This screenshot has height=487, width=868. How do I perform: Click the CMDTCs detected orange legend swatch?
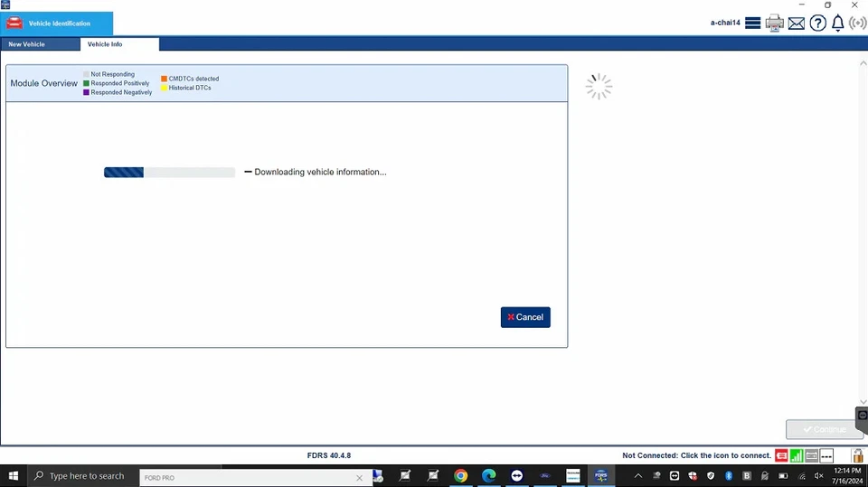(165, 79)
